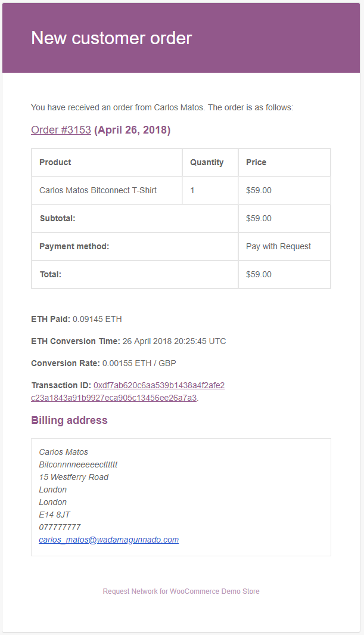The image size is (364, 635).
Task: Click the carlos_matos@wadamagunnado.com email link
Action: (109, 540)
